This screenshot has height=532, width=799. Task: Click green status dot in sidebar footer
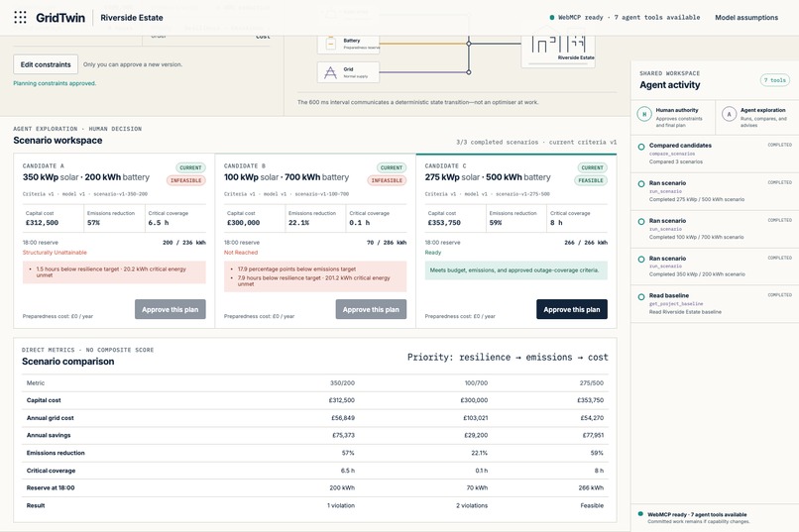[640, 514]
